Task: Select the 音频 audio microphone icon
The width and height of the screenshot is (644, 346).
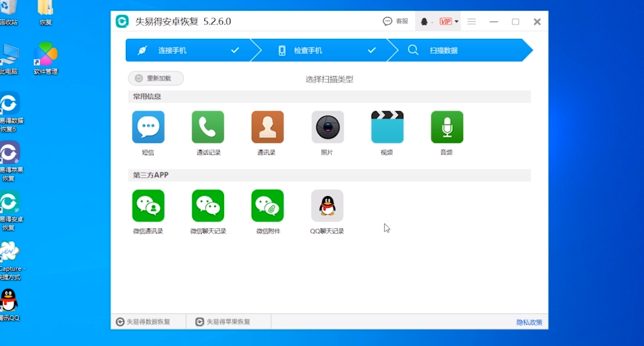Action: (447, 127)
